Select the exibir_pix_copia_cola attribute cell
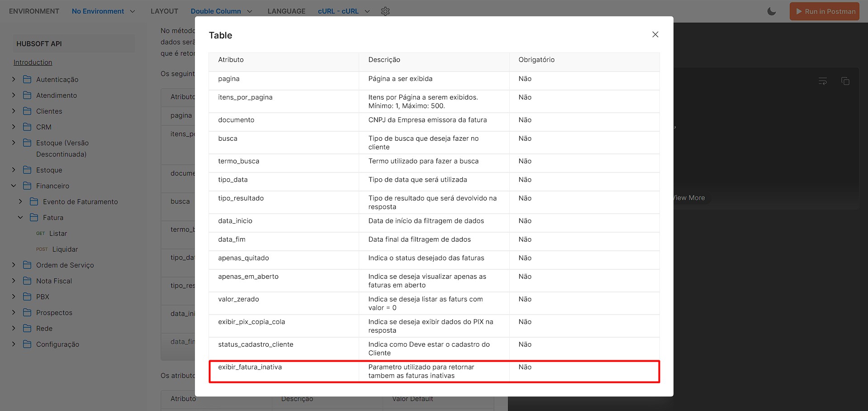Viewport: 868px width, 411px height. tap(284, 326)
